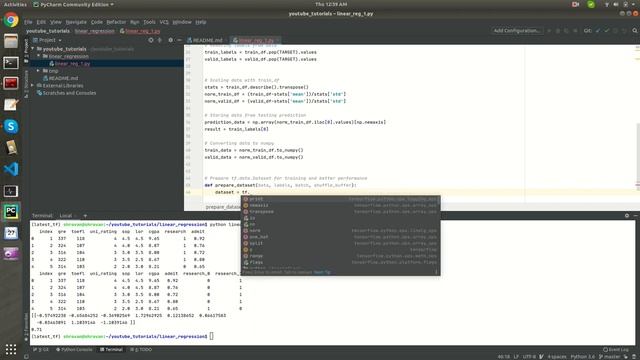Viewport: 640px width, 360px height.
Task: Open the Edit menu
Action: tap(41, 22)
